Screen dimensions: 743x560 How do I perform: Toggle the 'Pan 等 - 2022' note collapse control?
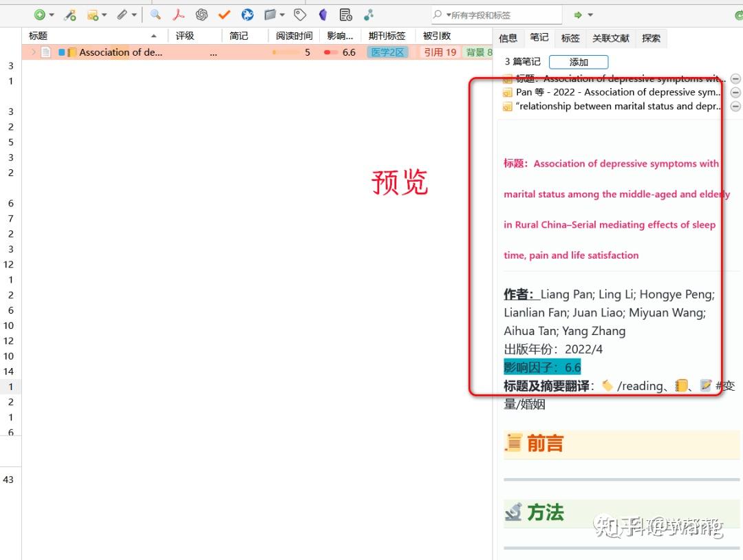tap(735, 92)
